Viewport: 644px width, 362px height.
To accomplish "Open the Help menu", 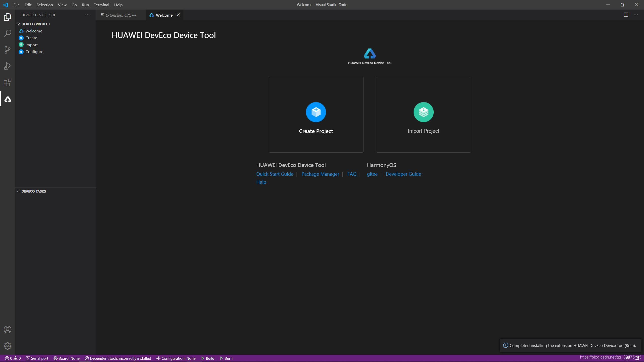I will tap(118, 5).
